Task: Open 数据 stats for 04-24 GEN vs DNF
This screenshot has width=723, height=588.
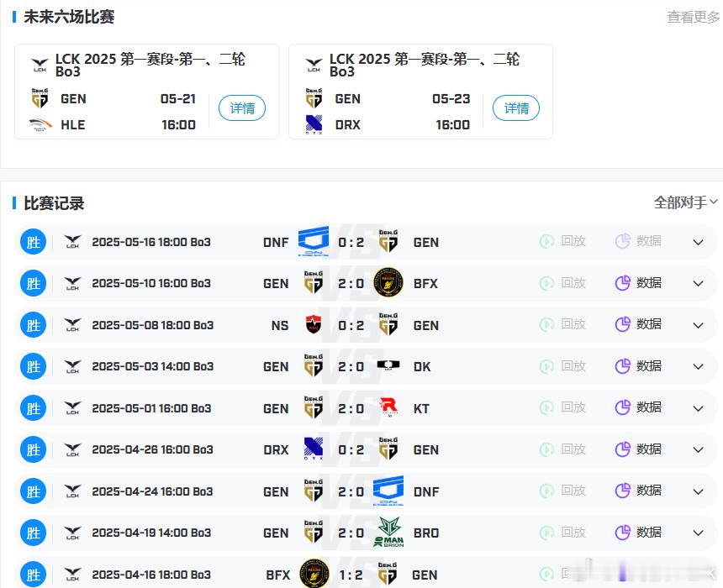Action: coord(639,491)
